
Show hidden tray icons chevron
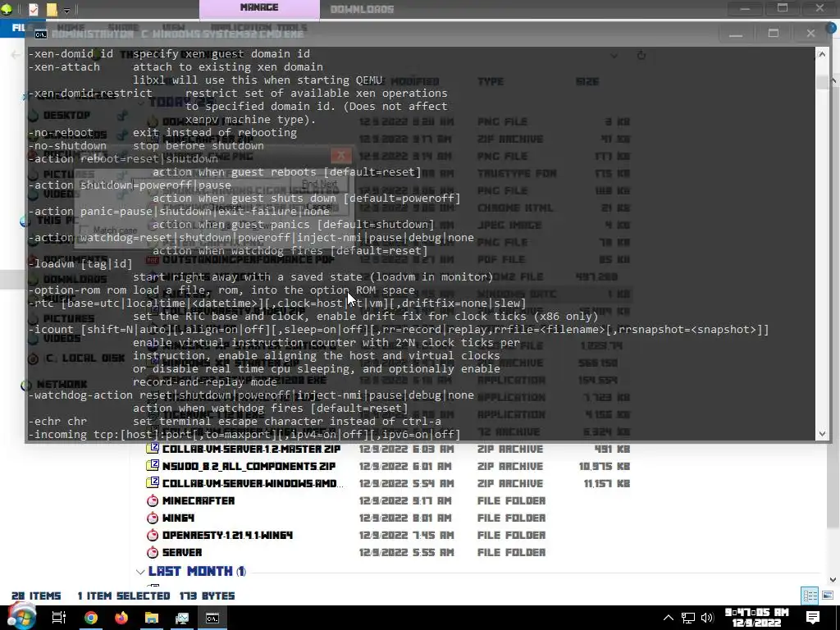click(x=669, y=618)
